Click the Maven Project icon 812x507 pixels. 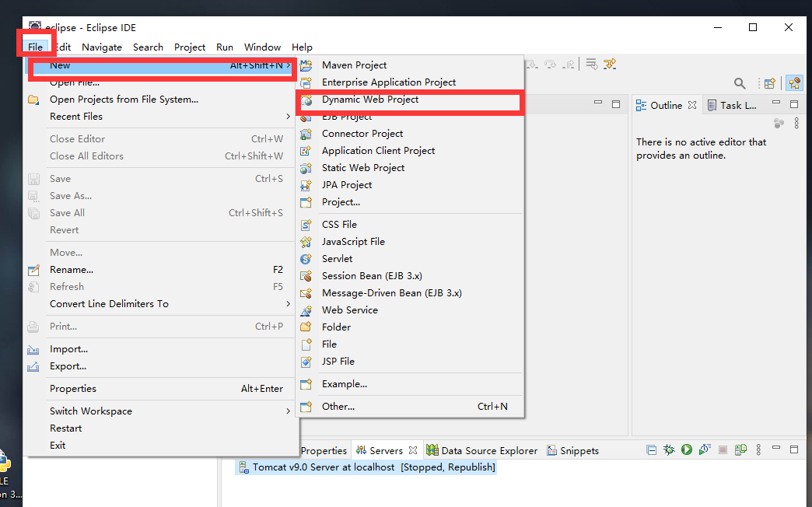click(306, 65)
